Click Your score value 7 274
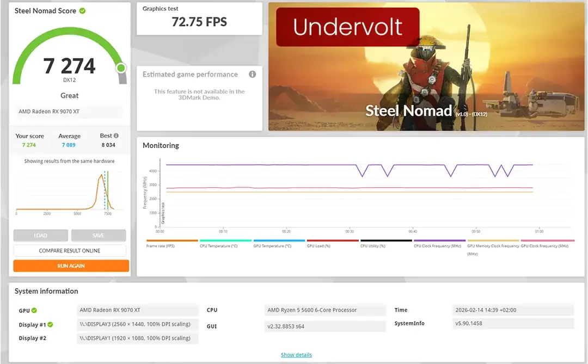This screenshot has height=364, width=588. [29, 145]
